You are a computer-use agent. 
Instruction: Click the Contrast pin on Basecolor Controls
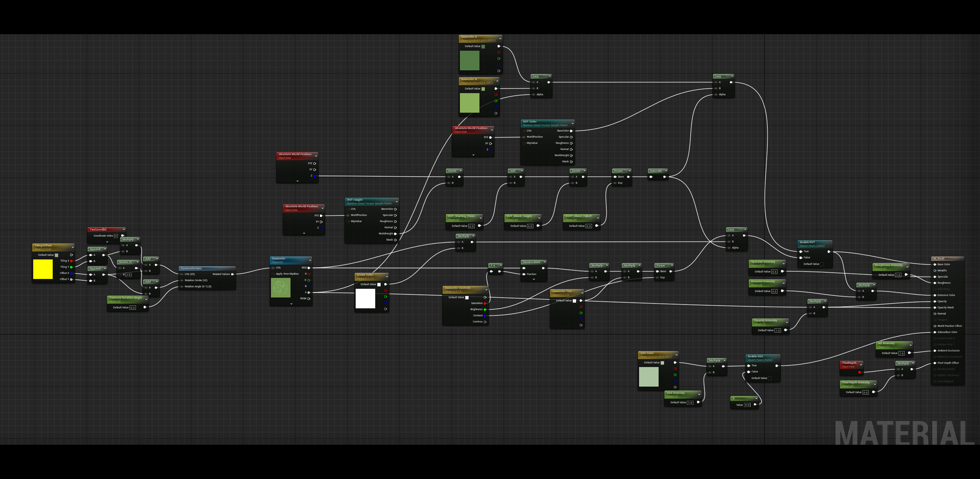coord(485,316)
